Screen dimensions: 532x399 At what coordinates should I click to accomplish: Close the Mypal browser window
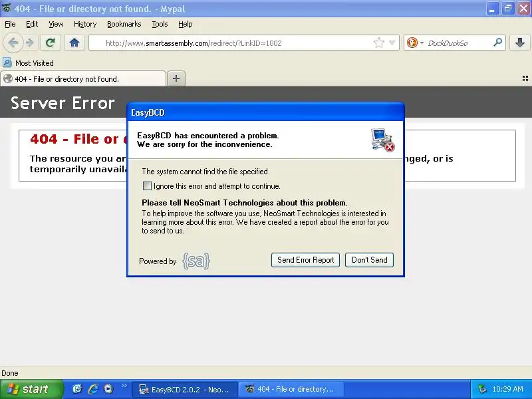pos(524,9)
